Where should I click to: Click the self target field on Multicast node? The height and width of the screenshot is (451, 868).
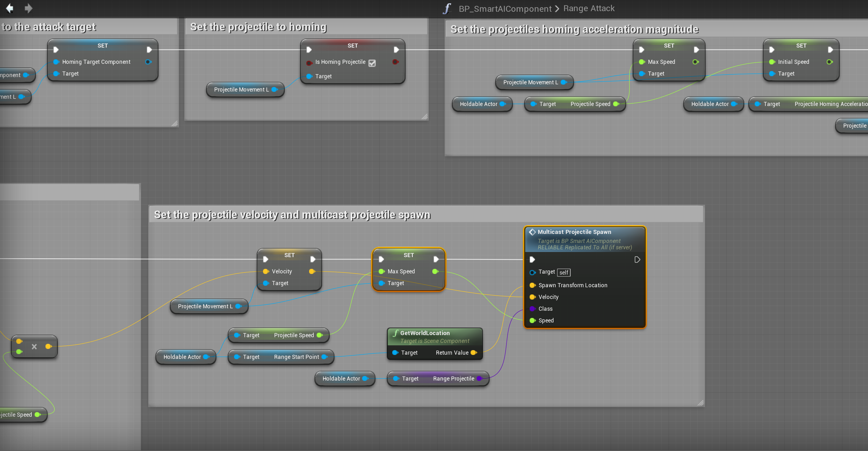pos(563,272)
